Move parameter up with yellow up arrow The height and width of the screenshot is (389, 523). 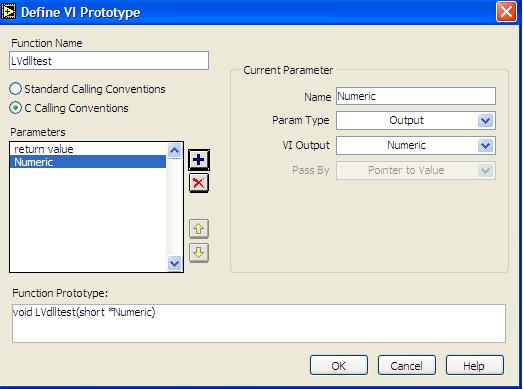[x=199, y=229]
